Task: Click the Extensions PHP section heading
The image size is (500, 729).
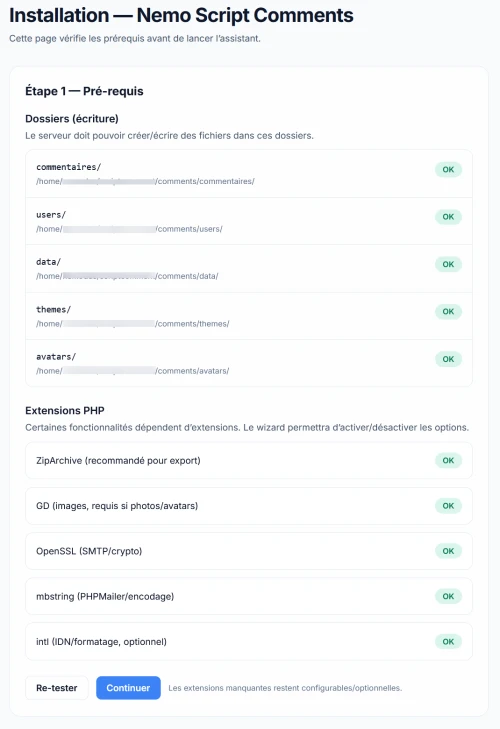Action: [65, 411]
